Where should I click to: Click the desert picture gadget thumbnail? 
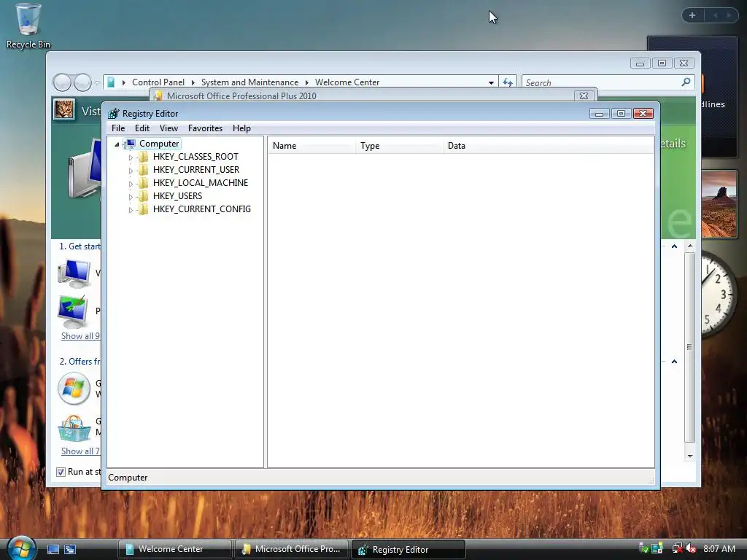pos(719,204)
